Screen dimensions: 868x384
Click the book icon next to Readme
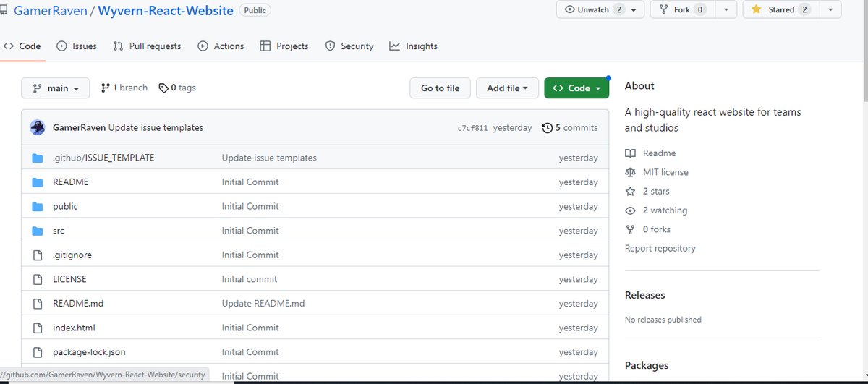631,153
